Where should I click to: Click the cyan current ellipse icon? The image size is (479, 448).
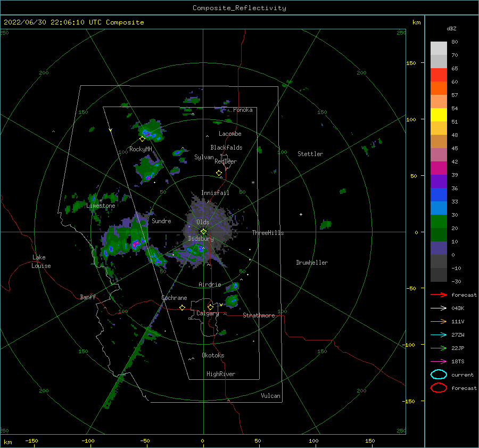(x=439, y=374)
